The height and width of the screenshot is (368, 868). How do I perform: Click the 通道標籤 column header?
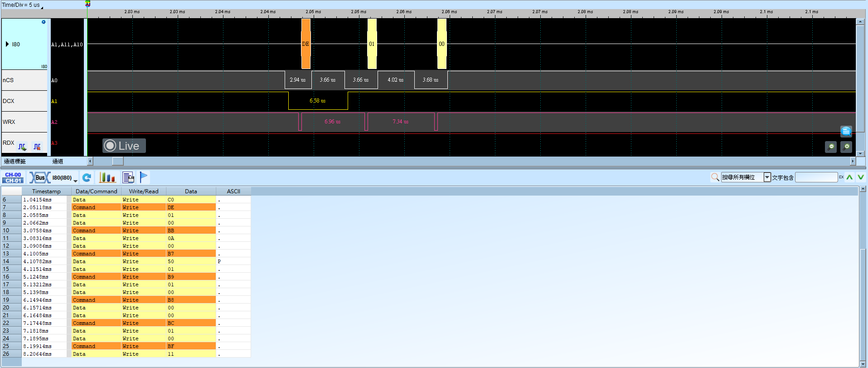click(15, 161)
